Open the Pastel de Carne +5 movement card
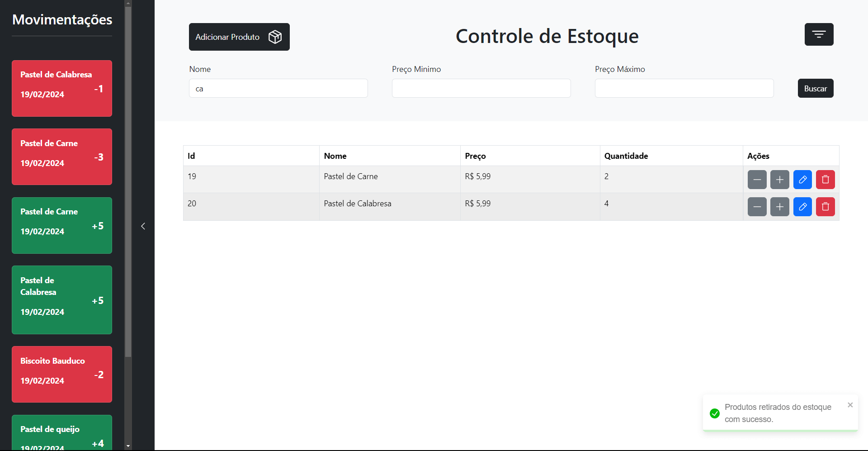 pos(62,225)
